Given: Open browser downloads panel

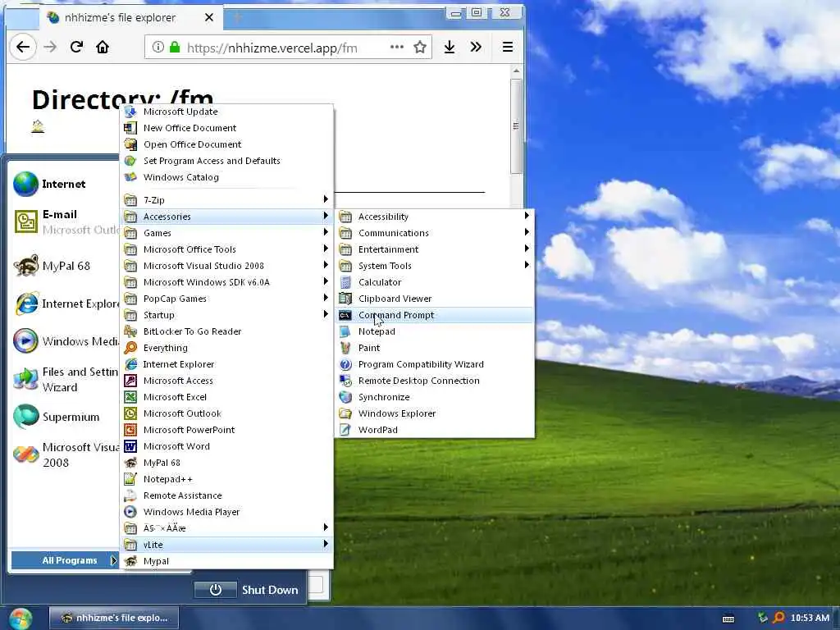Looking at the screenshot, I should 450,47.
